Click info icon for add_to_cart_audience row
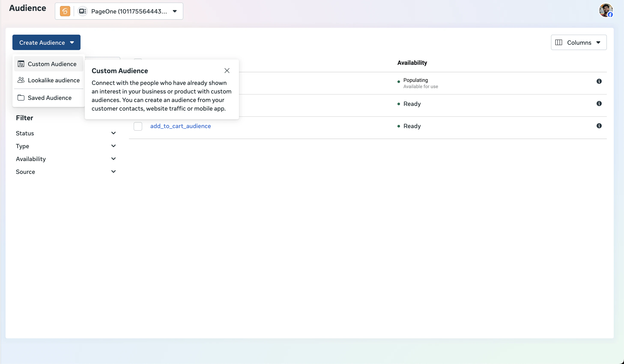 (599, 126)
